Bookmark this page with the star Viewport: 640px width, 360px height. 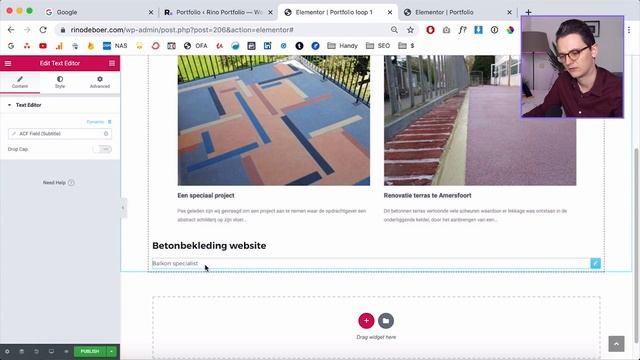pos(410,30)
